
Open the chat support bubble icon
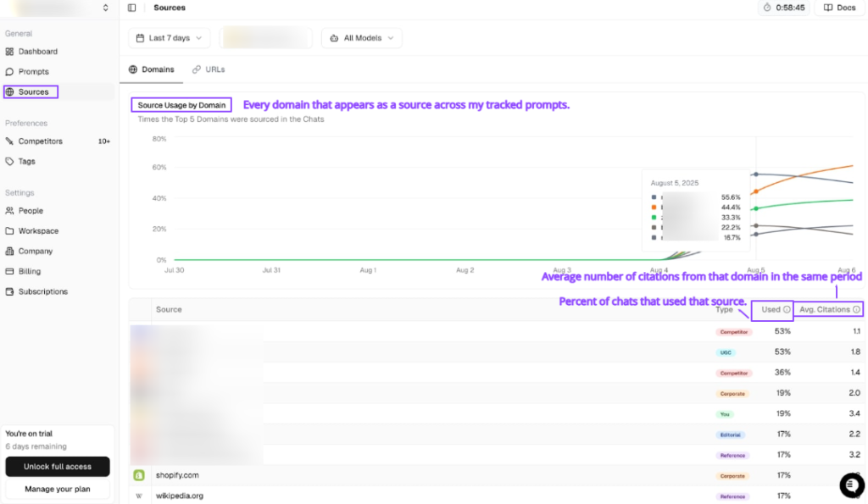coord(851,485)
